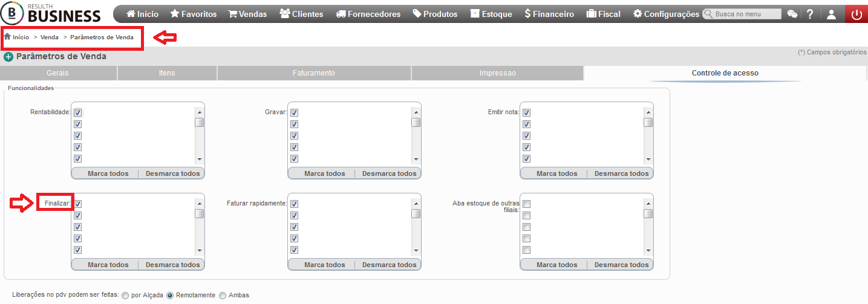Click down arrow of Finalizar list scrollbar
This screenshot has height=304, width=868.
click(x=199, y=250)
